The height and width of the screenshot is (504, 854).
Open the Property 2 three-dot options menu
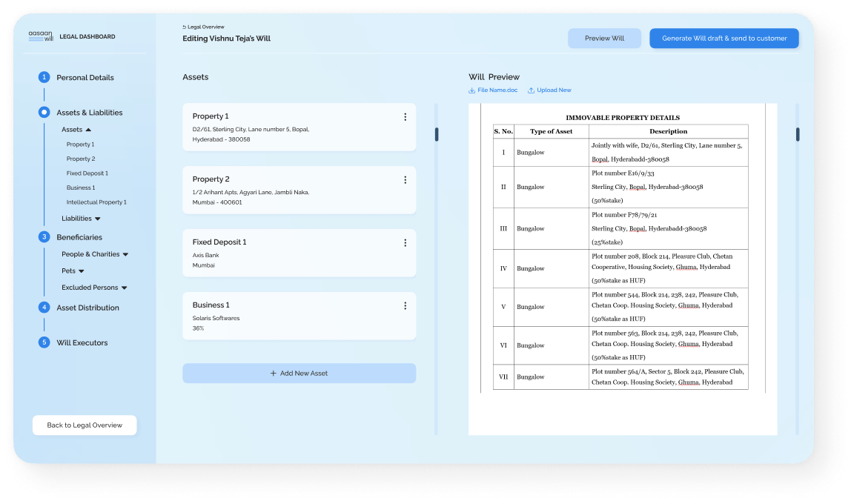point(405,180)
